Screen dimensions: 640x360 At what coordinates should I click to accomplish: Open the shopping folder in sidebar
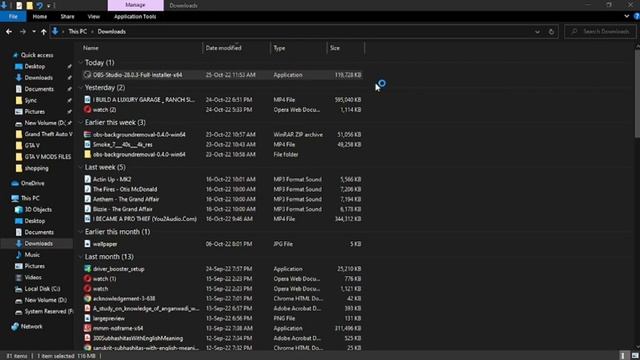(36, 168)
